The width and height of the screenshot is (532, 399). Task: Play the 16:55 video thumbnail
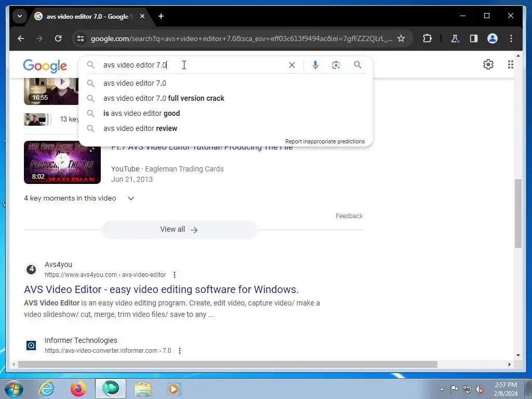(51, 91)
